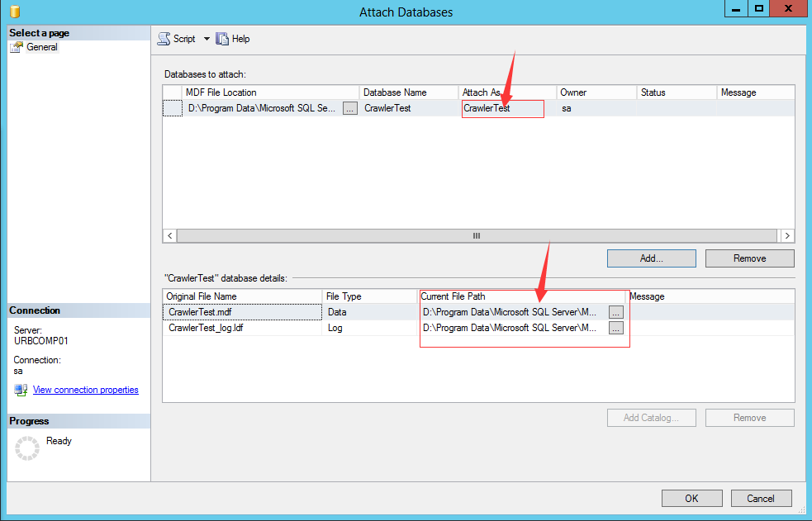Select the General page
Viewport: 812px width, 521px height.
tap(41, 47)
